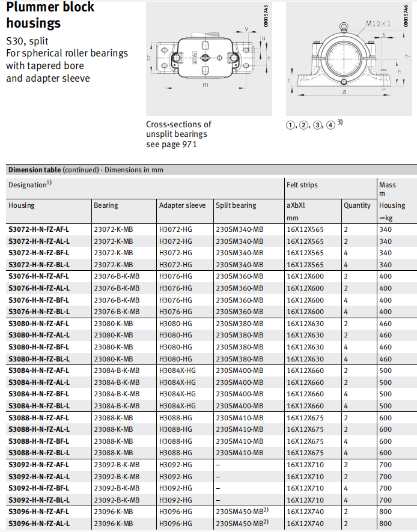This screenshot has height=532, width=417.
Task: Click the circled number 1 symbol
Action: pyautogui.click(x=291, y=125)
